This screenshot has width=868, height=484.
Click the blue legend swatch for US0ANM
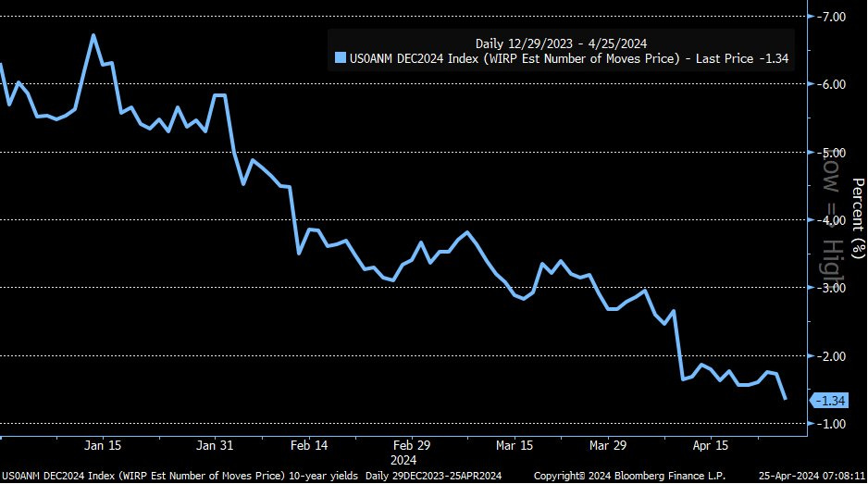pyautogui.click(x=340, y=60)
